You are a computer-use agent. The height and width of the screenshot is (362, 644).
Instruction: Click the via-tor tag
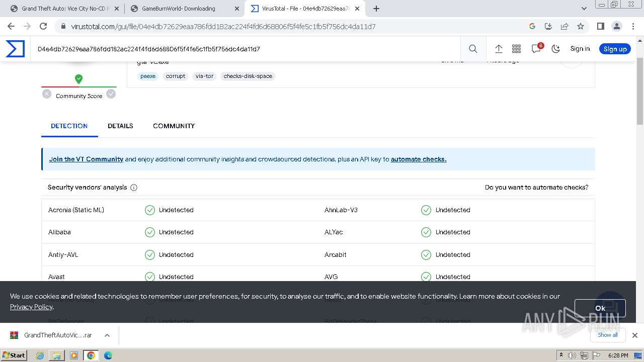(204, 76)
